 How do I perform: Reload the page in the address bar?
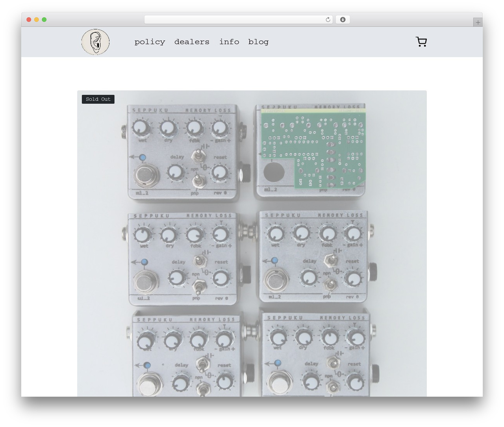pos(328,20)
